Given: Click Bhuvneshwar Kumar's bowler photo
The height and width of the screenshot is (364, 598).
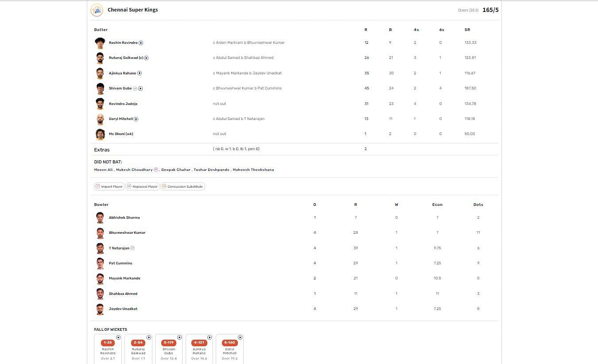Looking at the screenshot, I should 100,233.
